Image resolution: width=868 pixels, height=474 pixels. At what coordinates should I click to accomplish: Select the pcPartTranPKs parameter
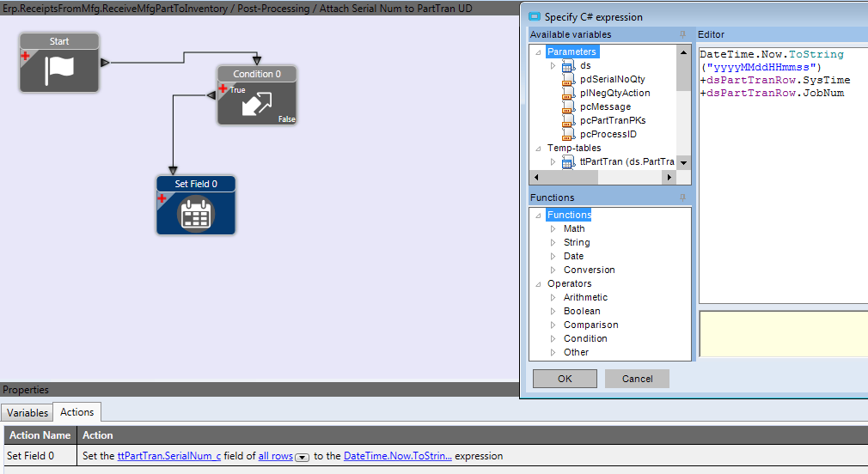coord(613,121)
